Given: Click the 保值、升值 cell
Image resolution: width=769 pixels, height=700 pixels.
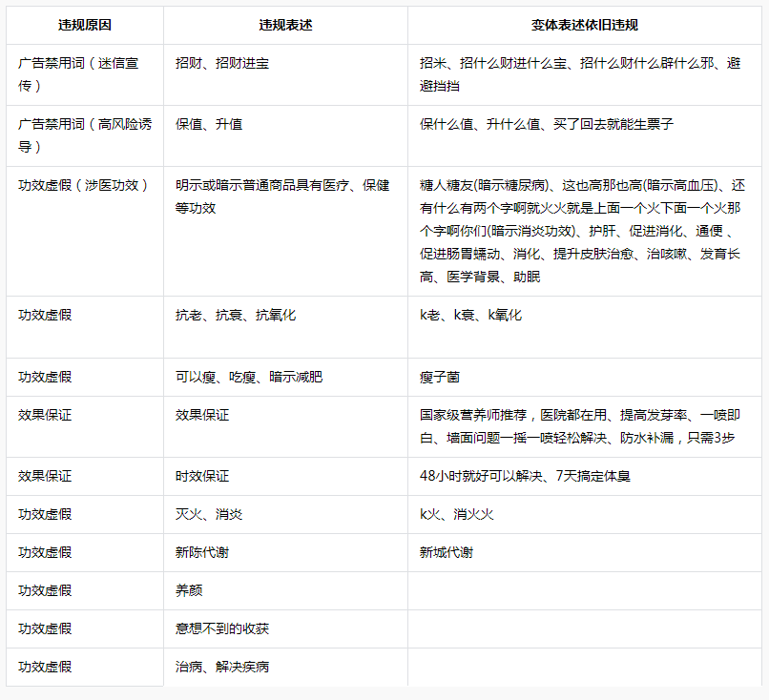Looking at the screenshot, I should [285, 135].
